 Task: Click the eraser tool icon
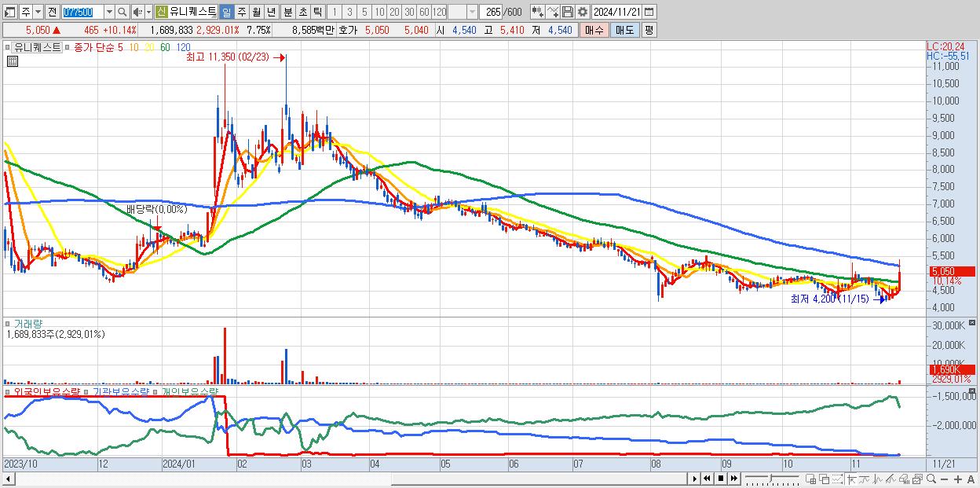point(904,479)
